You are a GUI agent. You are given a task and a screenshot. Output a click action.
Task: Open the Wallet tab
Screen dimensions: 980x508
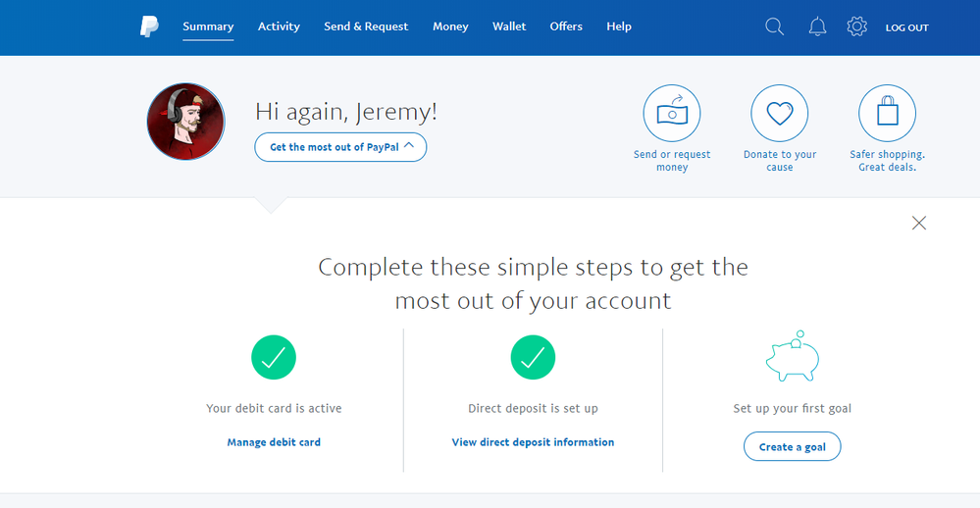click(x=509, y=26)
